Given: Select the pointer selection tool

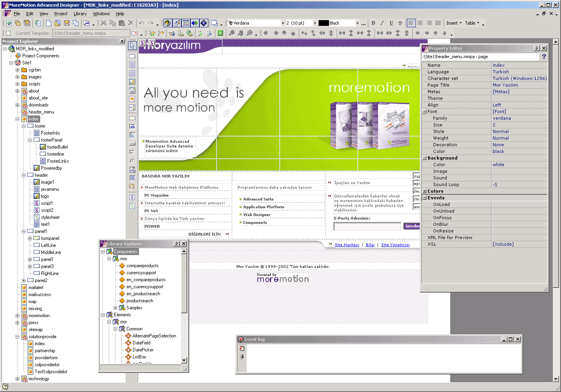Looking at the screenshot, I should pyautogui.click(x=132, y=46).
